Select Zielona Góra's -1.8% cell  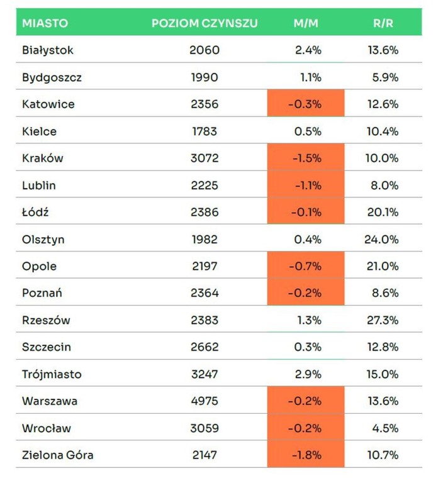(306, 454)
